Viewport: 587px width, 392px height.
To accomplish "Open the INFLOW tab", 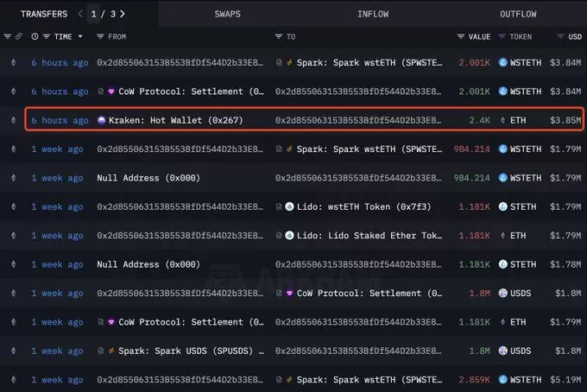I will pyautogui.click(x=373, y=14).
